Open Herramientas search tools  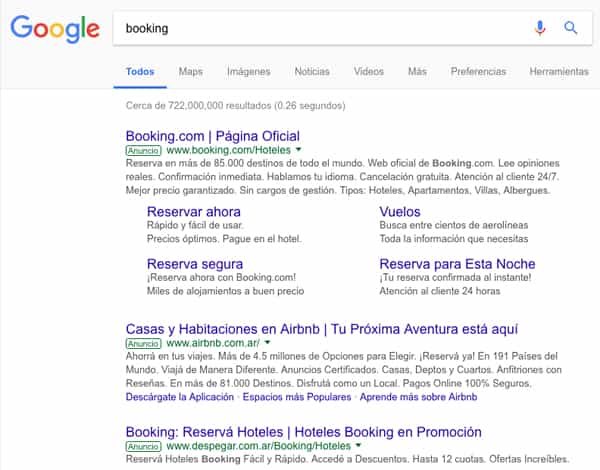[x=559, y=72]
